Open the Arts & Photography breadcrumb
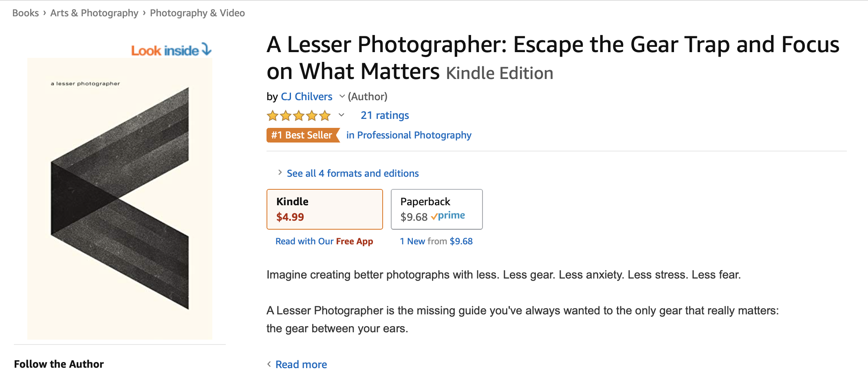This screenshot has width=868, height=373. 94,13
